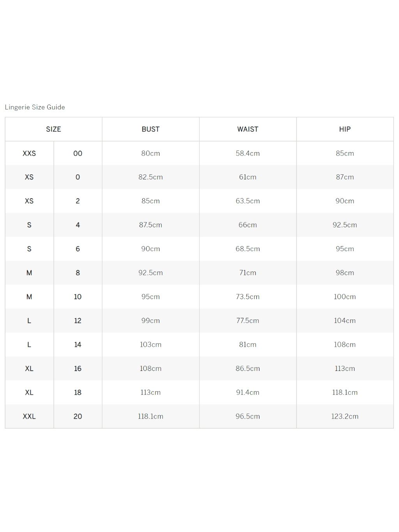Viewport: 399px width, 532px height.
Task: Click the numeric size 4 cell
Action: (x=78, y=225)
